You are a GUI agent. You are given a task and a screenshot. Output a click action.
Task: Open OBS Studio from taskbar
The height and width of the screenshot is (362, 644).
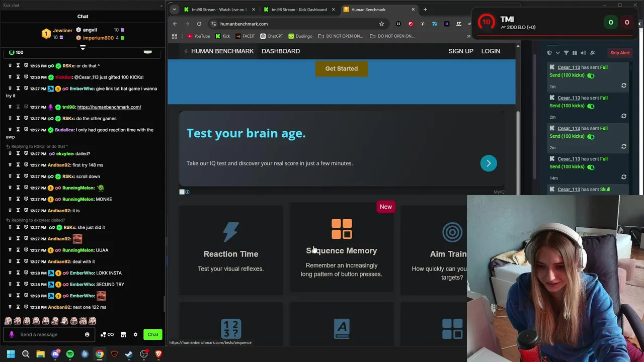[x=144, y=354]
